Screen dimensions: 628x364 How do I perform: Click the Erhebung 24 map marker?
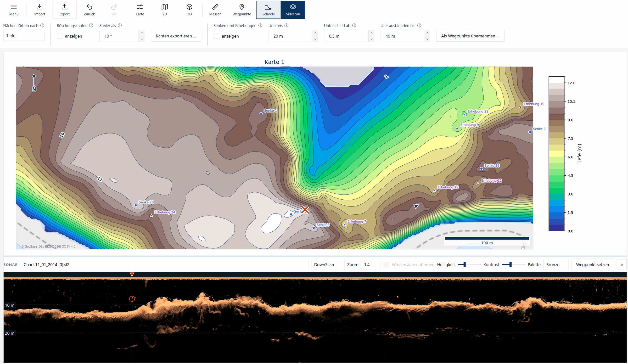pos(151,215)
